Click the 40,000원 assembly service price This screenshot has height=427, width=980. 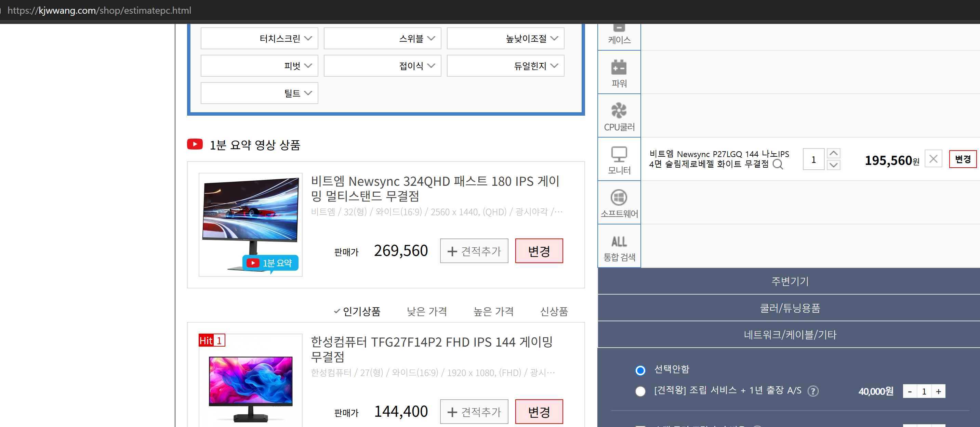[x=876, y=391]
